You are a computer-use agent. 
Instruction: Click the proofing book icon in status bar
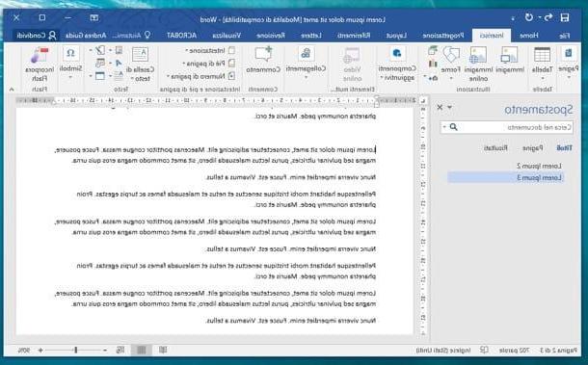click(484, 350)
